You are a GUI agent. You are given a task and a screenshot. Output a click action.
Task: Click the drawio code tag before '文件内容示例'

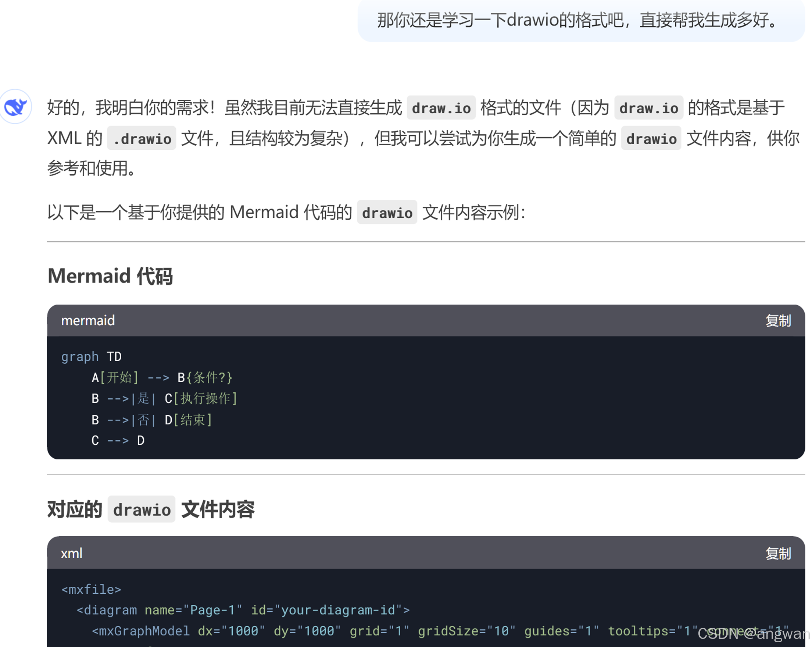pyautogui.click(x=387, y=213)
